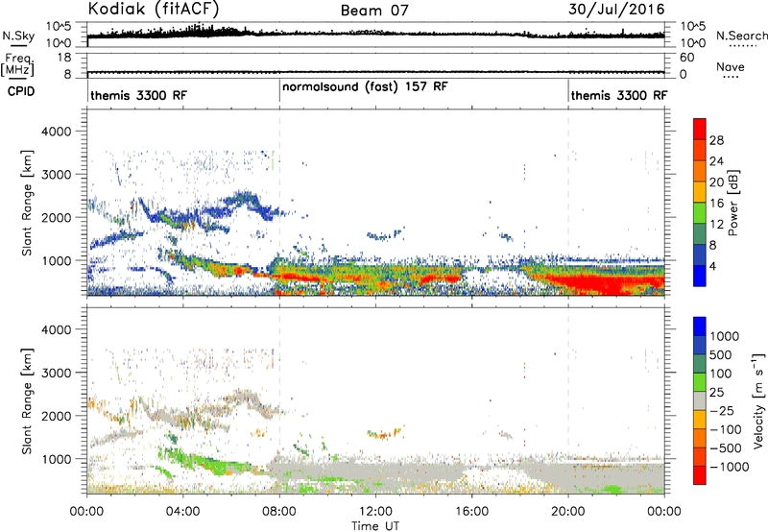Click the 500 tick on Velocity colorbar
768x532 pixels.
click(721, 354)
